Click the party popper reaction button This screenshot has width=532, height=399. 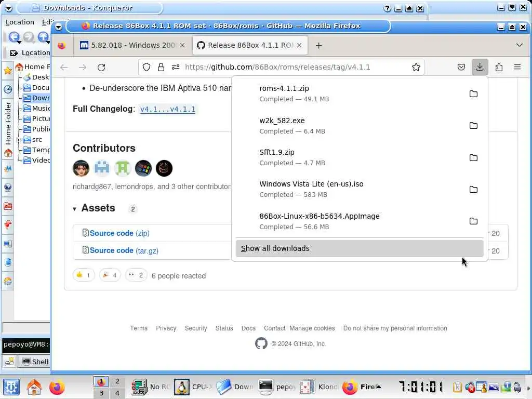[x=110, y=275]
